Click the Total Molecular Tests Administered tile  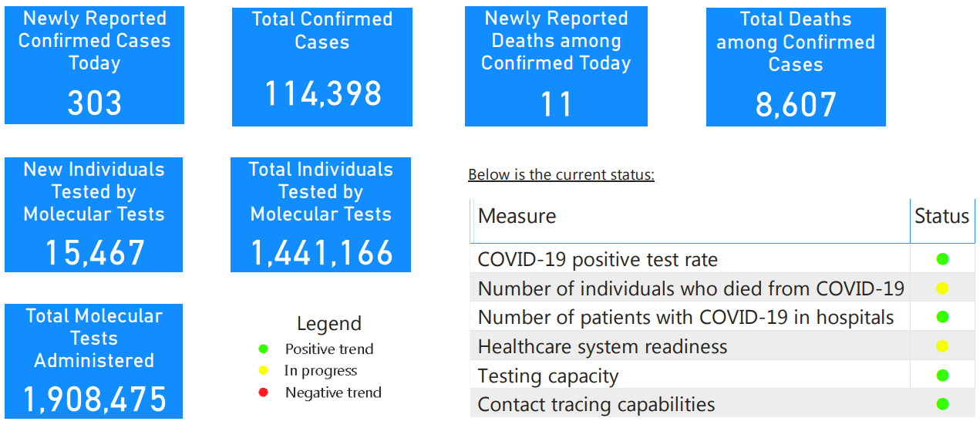click(x=94, y=361)
